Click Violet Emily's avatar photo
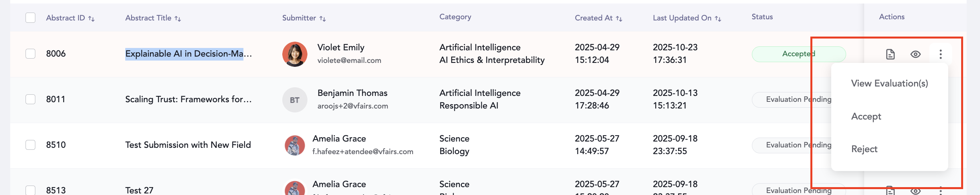This screenshot has height=195, width=980. pyautogui.click(x=295, y=54)
